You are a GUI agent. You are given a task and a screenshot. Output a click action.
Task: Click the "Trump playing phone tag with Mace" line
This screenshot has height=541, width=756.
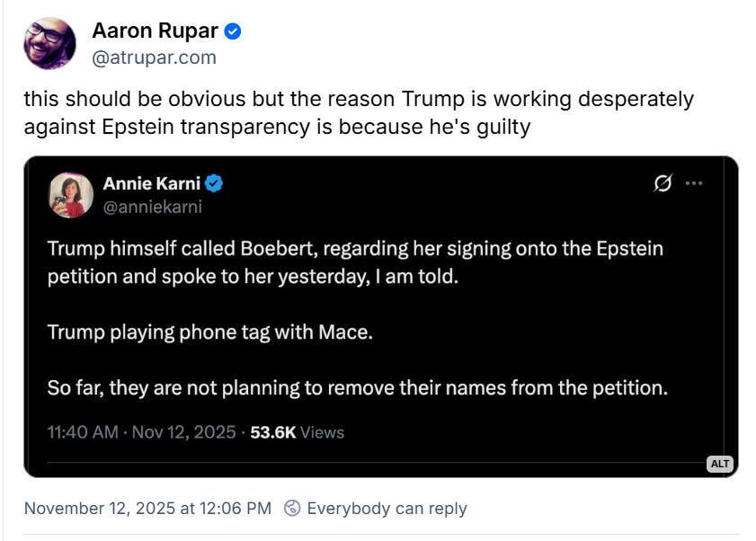point(209,333)
